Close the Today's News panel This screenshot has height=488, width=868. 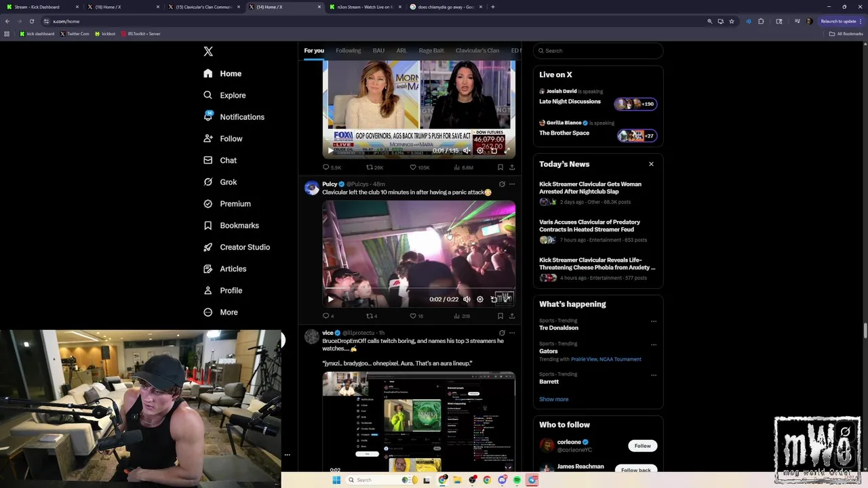pyautogui.click(x=651, y=164)
